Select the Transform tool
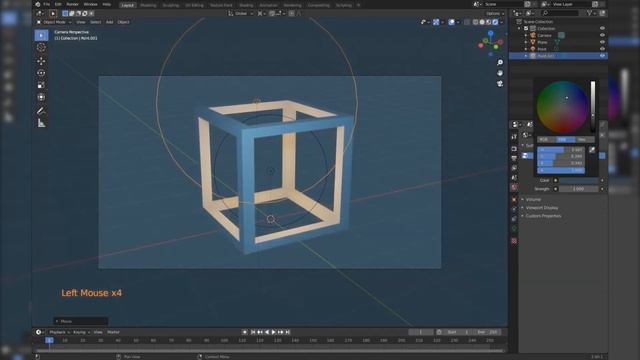Viewport: 640px width, 360px height. point(41,97)
